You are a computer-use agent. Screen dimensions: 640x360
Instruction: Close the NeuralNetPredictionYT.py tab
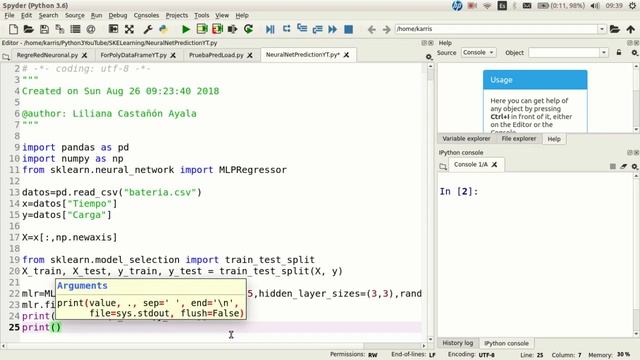346,55
